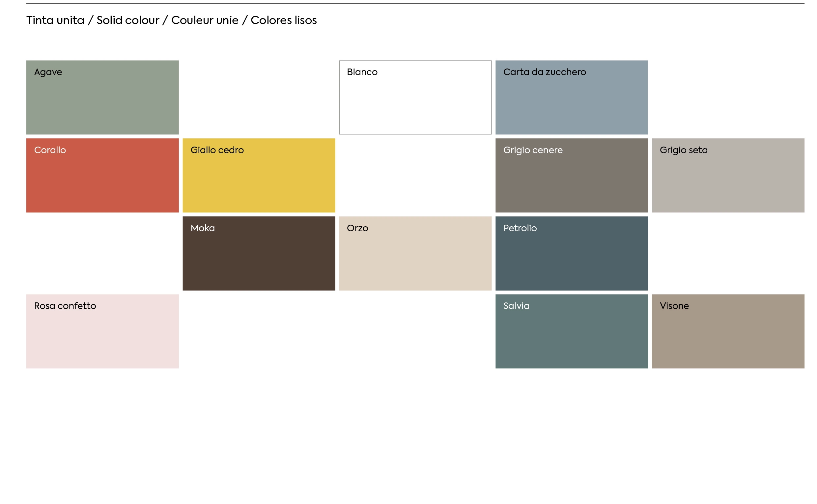Click the Visone label text
The height and width of the screenshot is (504, 817).
674,306
